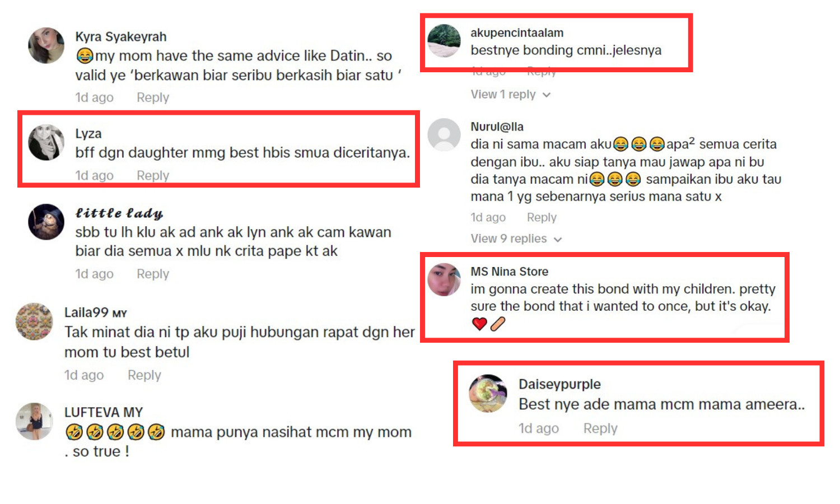Open little lady's avatar image
The image size is (840, 504).
point(46,222)
